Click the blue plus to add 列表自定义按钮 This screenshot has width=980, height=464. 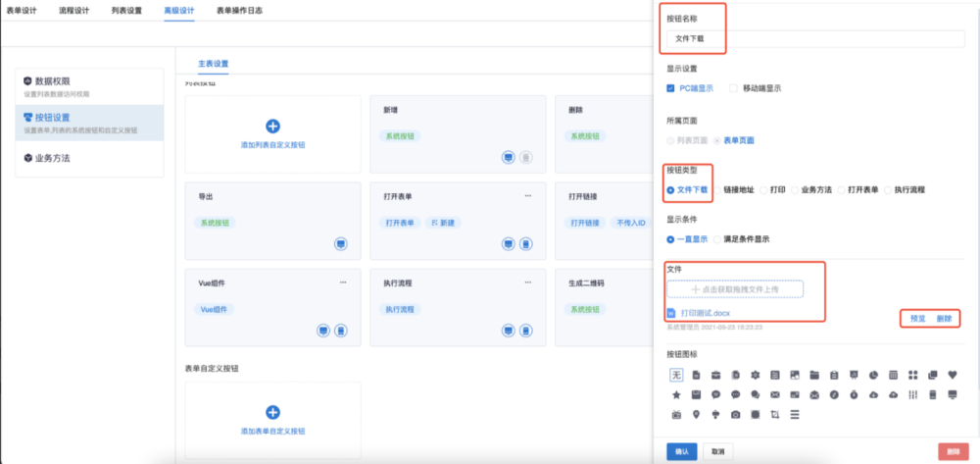272,126
